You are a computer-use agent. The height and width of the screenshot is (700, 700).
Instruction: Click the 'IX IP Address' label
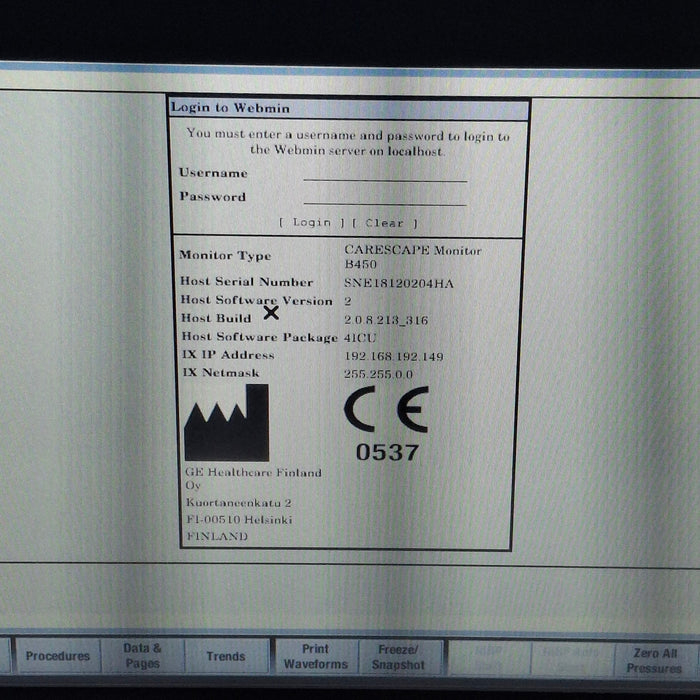(228, 355)
